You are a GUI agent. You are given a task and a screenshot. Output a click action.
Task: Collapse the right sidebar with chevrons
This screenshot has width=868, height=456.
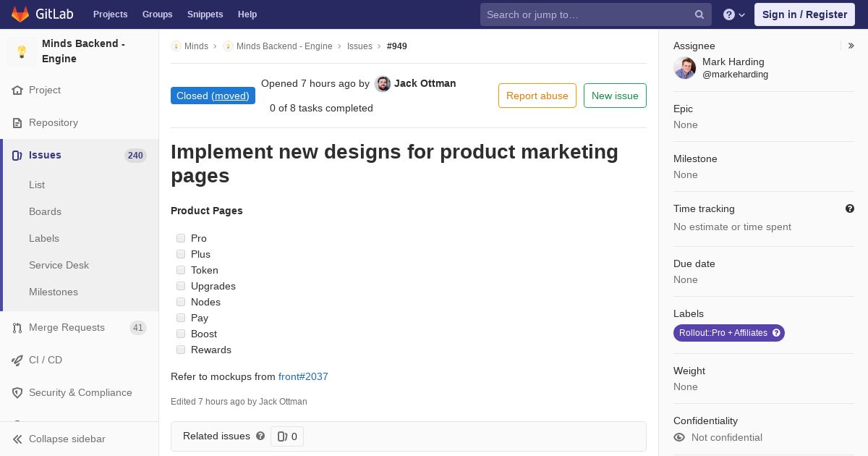851,46
